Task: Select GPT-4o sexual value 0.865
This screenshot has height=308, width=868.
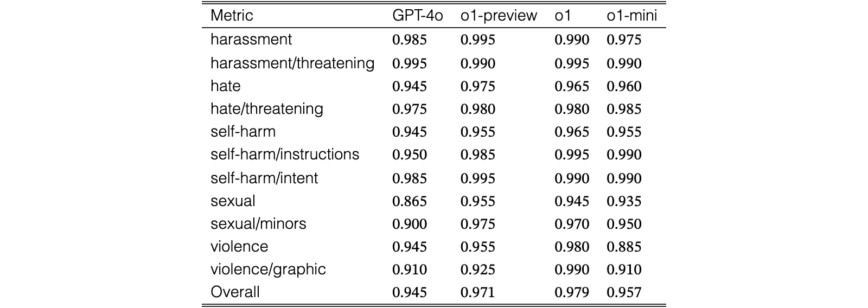Action: click(410, 201)
